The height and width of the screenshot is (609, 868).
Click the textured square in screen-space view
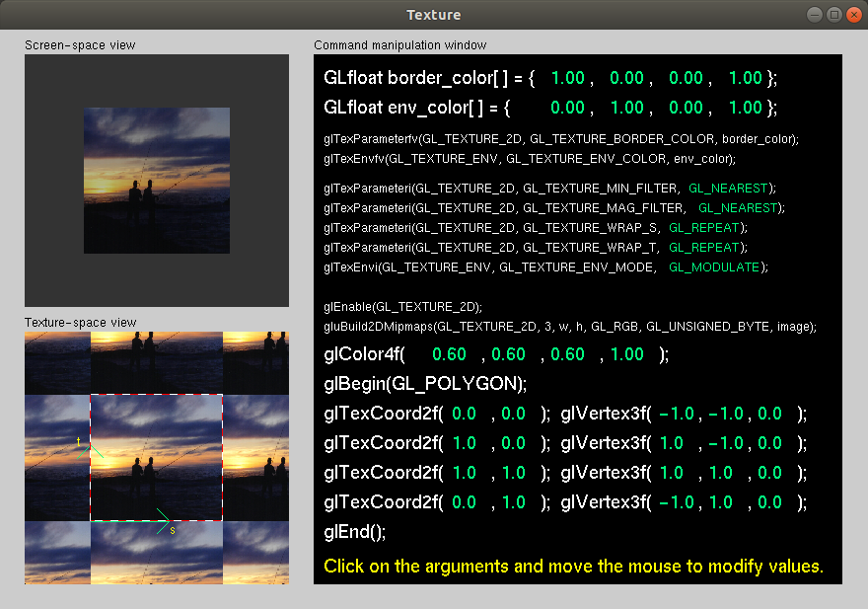[157, 181]
